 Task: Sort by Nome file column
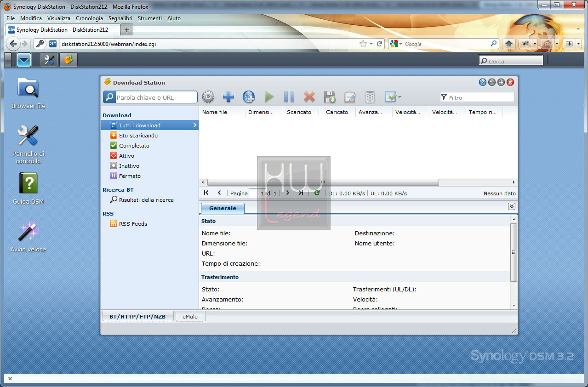(x=222, y=112)
